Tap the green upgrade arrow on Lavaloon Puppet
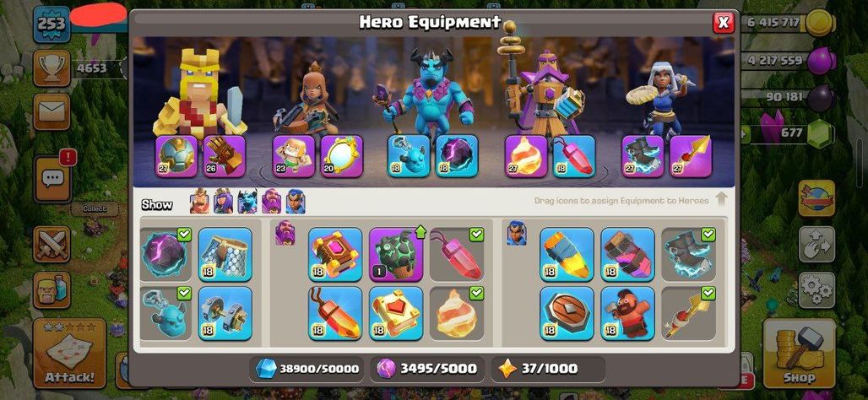The width and height of the screenshot is (868, 400). click(x=420, y=232)
